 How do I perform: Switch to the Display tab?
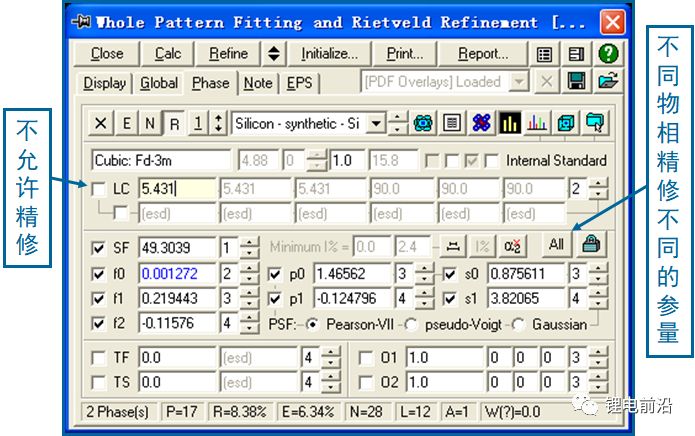[105, 83]
